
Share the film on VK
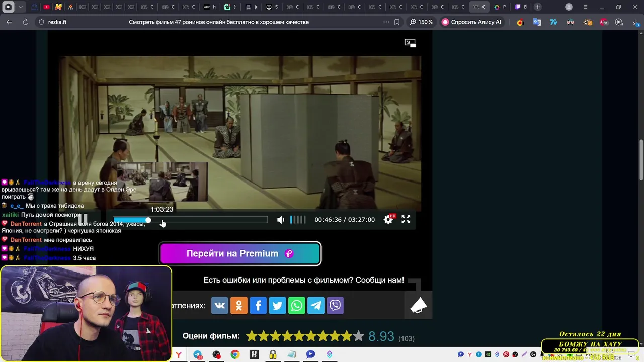220,305
